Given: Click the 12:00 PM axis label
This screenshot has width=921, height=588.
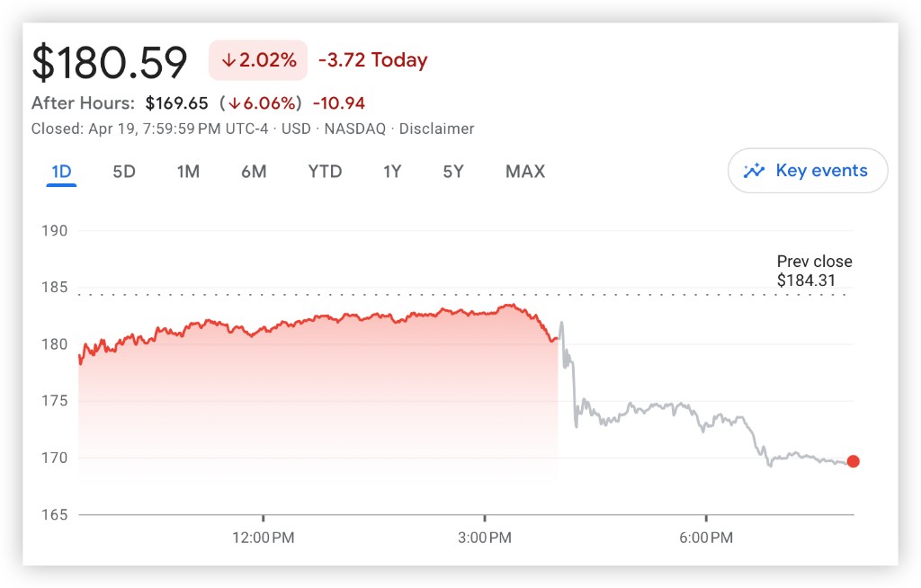Looking at the screenshot, I should pos(264,538).
